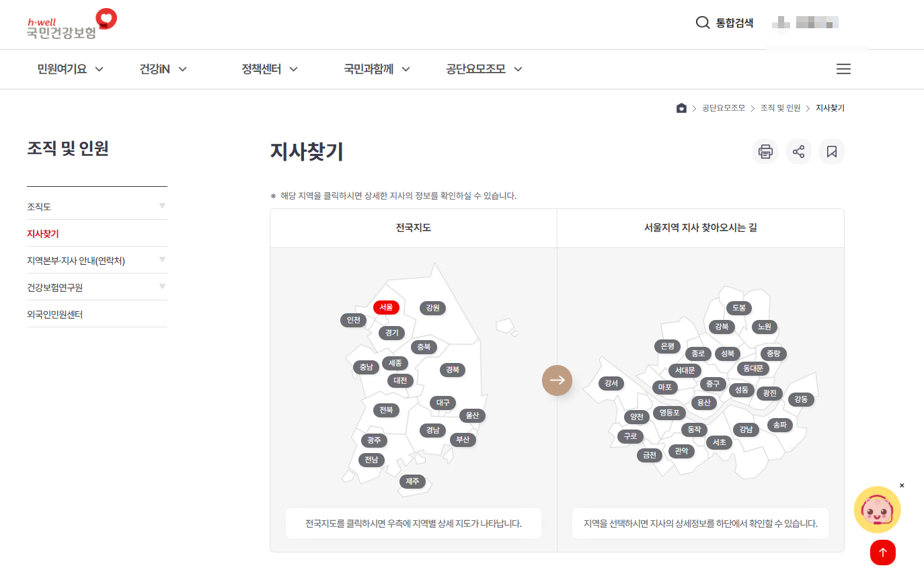Choose 강서 district on Seoul map

pyautogui.click(x=611, y=383)
